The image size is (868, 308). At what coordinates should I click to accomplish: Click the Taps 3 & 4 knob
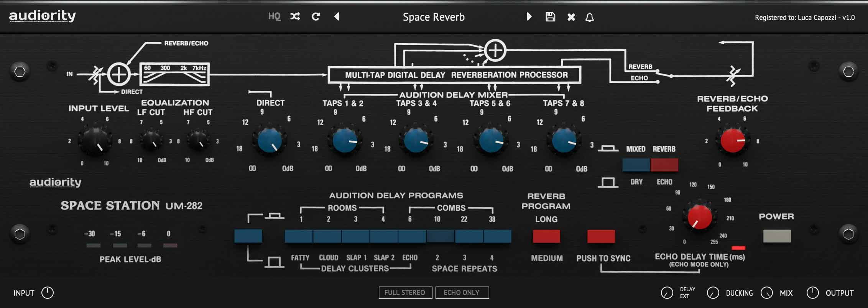[416, 141]
